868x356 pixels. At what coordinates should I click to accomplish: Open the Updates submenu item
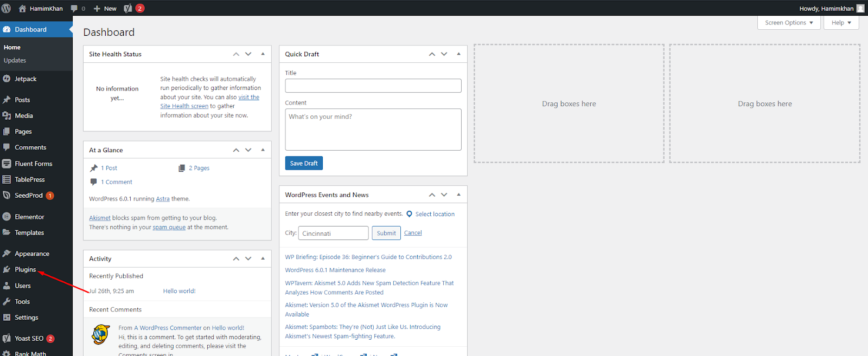(15, 61)
